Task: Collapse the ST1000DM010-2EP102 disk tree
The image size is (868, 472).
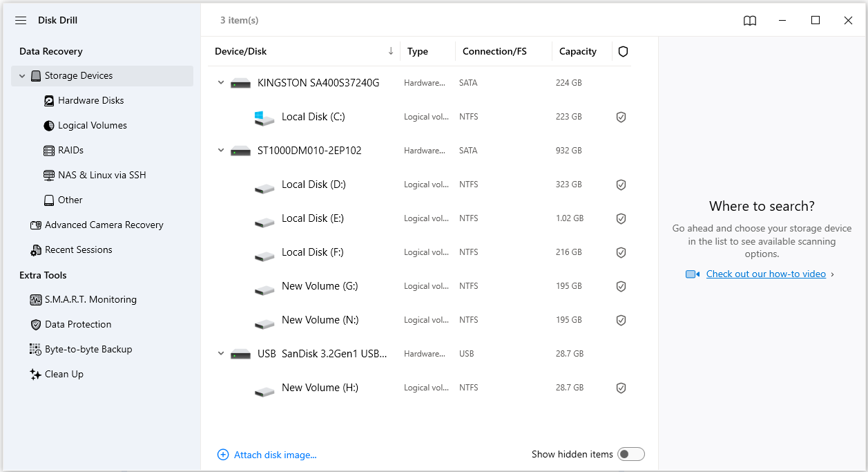Action: [x=221, y=150]
